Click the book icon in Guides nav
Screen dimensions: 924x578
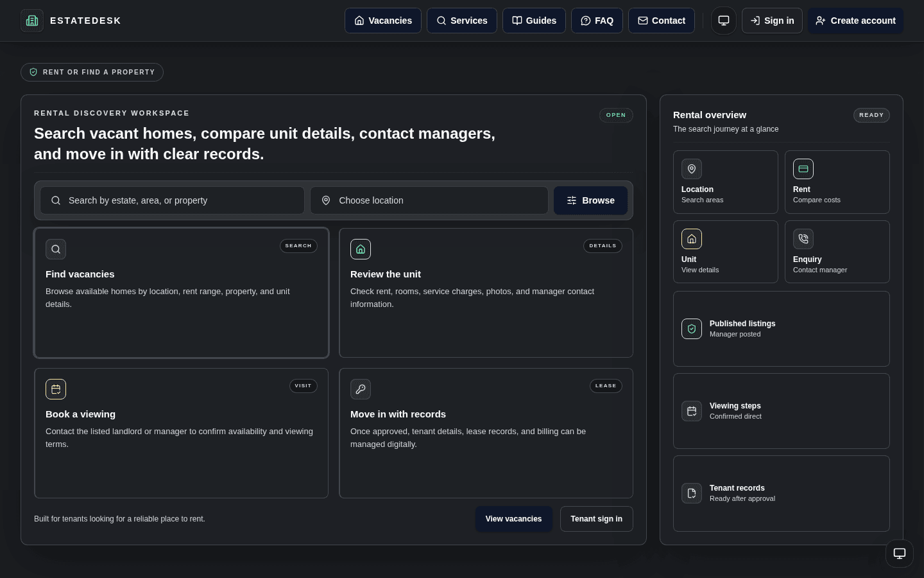(x=517, y=21)
